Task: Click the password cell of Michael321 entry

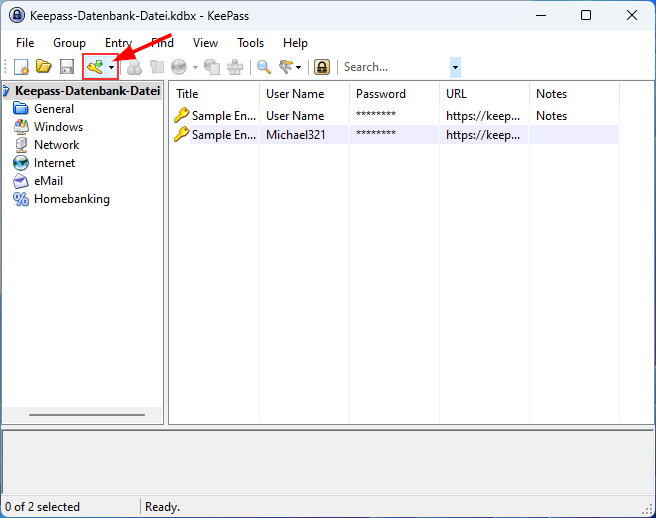Action: coord(376,134)
